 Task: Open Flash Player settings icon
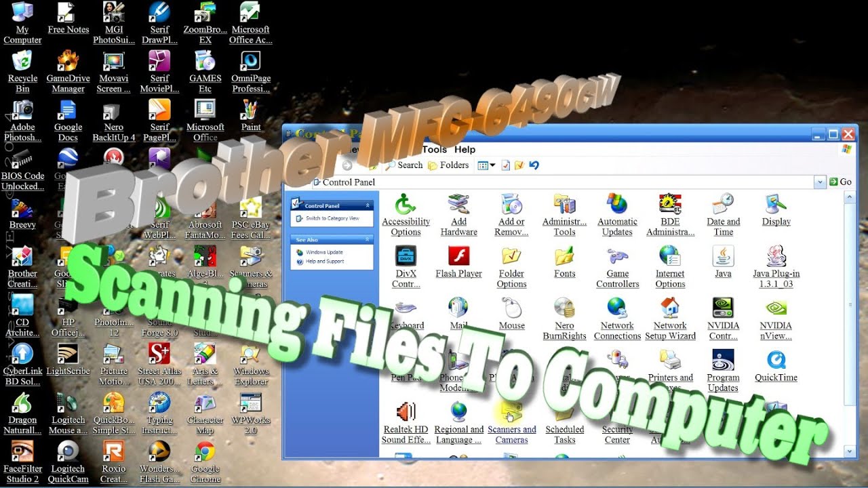click(459, 262)
